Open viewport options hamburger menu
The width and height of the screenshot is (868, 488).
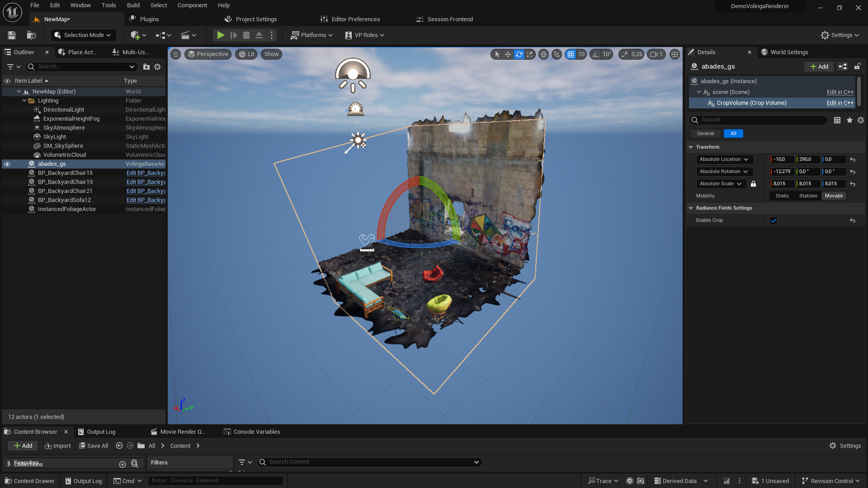pyautogui.click(x=176, y=54)
